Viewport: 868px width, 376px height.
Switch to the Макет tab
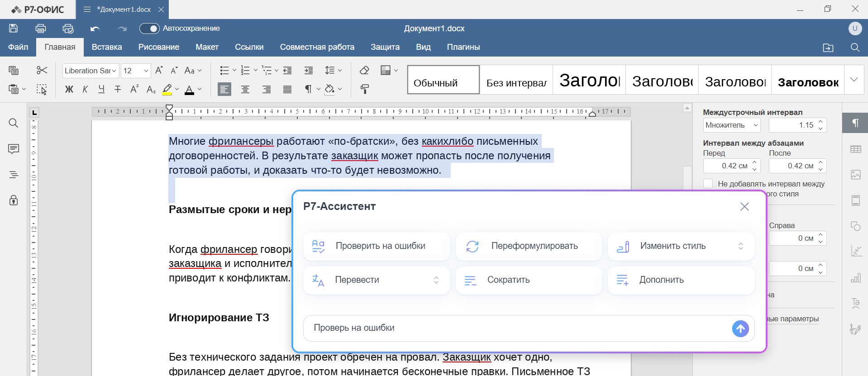pos(207,47)
